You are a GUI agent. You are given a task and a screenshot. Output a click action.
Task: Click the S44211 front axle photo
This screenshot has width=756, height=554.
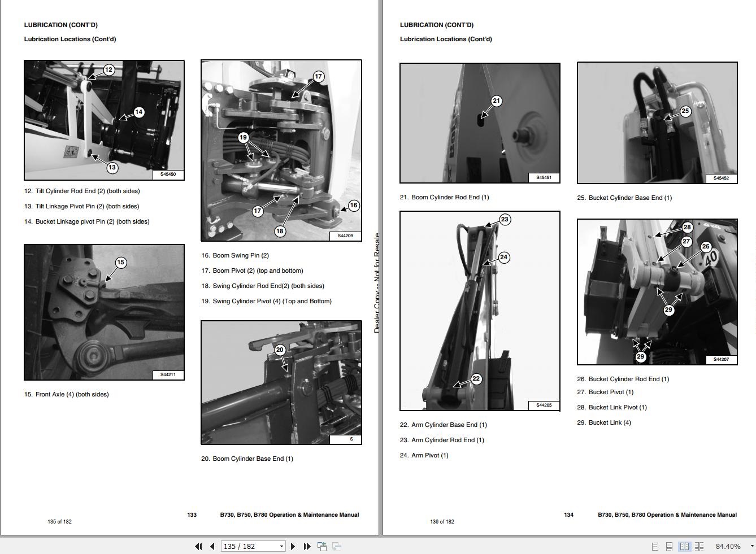104,312
